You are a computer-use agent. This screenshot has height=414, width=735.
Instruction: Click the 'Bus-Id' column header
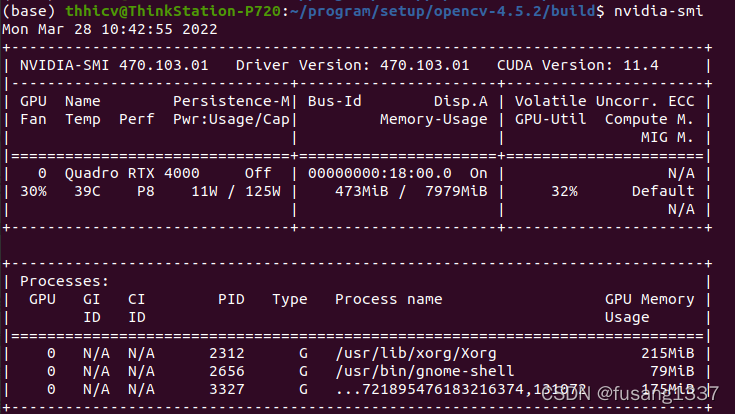(335, 101)
